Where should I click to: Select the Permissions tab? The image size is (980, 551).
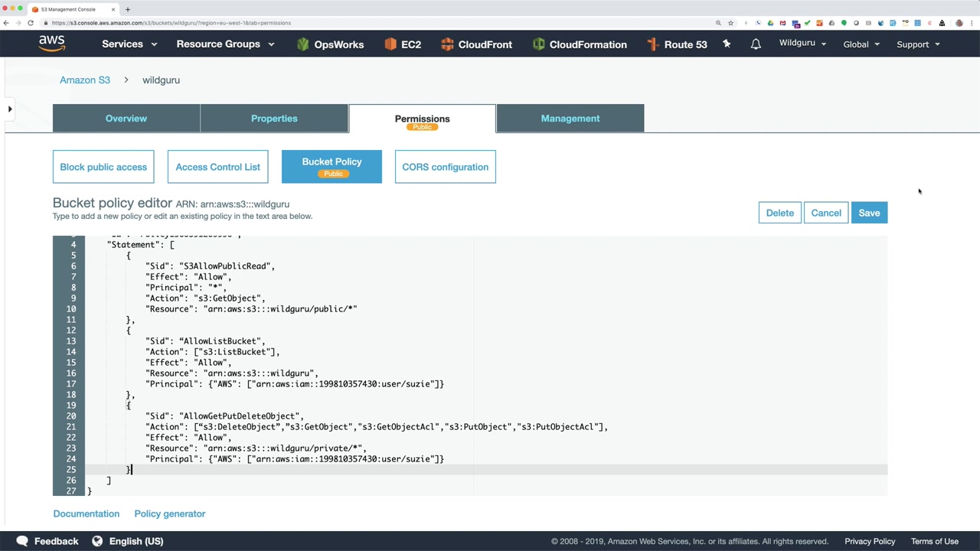click(422, 119)
